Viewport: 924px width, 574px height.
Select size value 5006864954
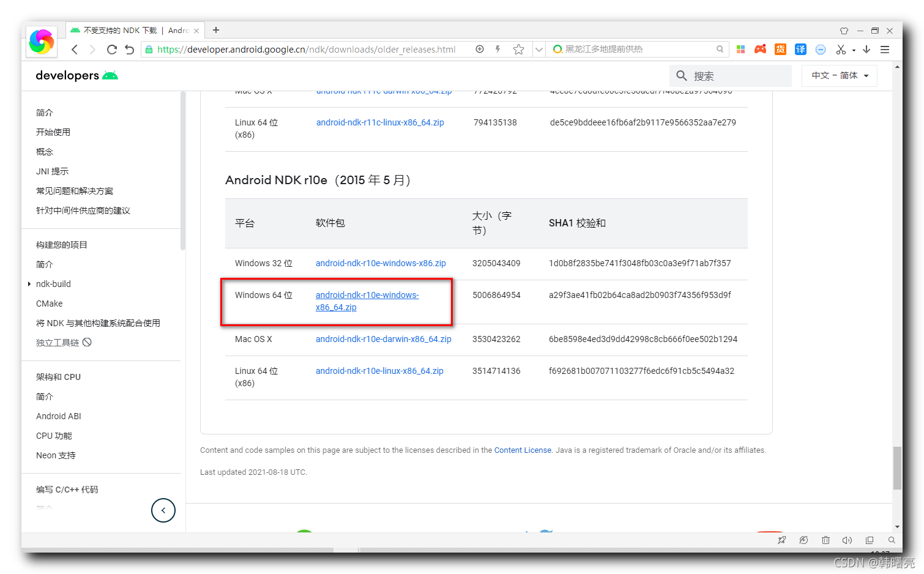(496, 295)
